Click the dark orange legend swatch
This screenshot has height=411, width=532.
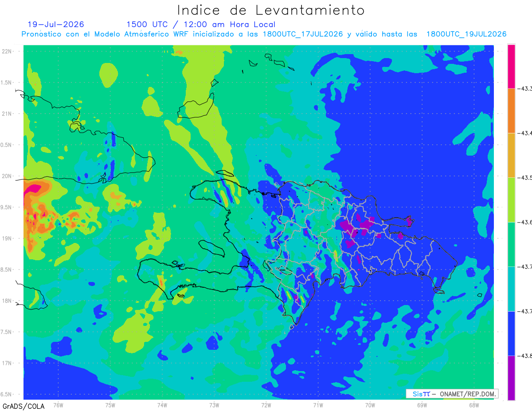pos(511,111)
